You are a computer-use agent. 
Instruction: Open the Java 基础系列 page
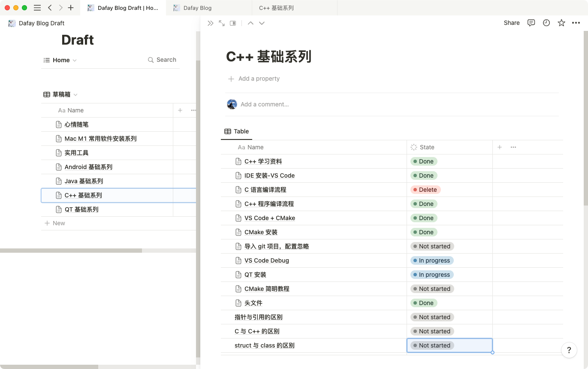pos(84,181)
